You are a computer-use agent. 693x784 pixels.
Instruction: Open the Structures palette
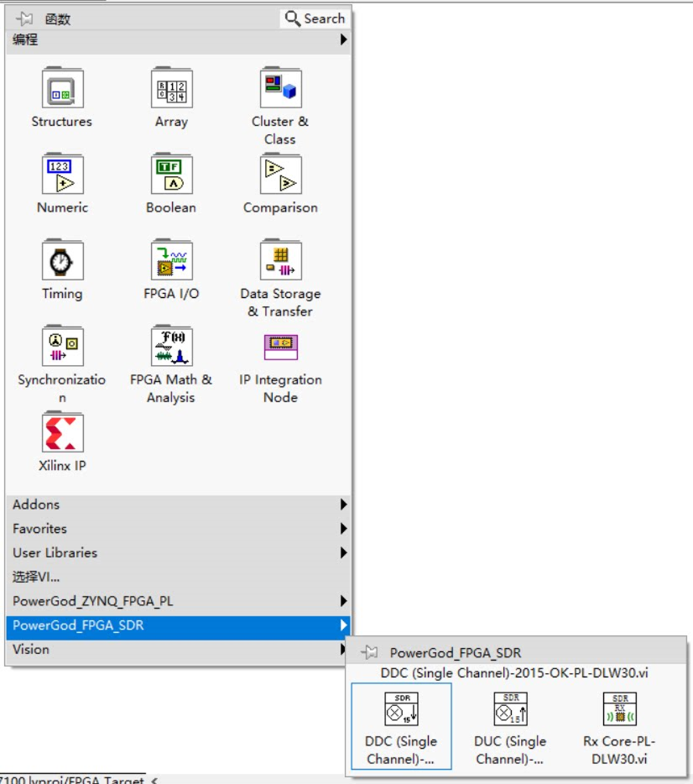62,89
